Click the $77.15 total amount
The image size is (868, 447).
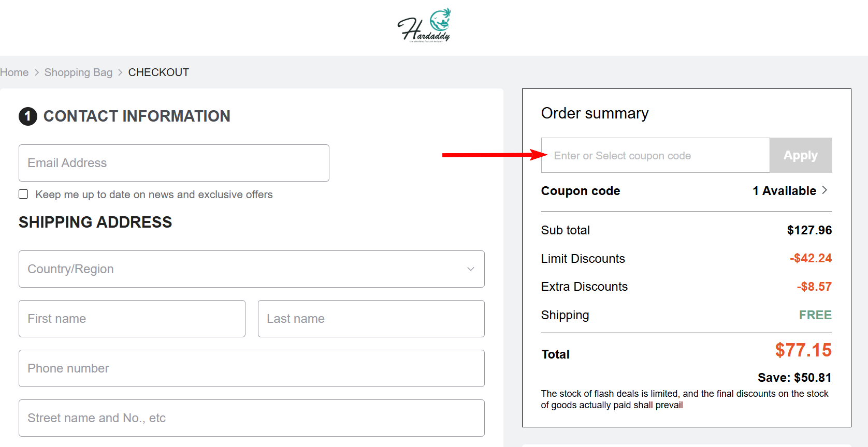click(x=803, y=350)
